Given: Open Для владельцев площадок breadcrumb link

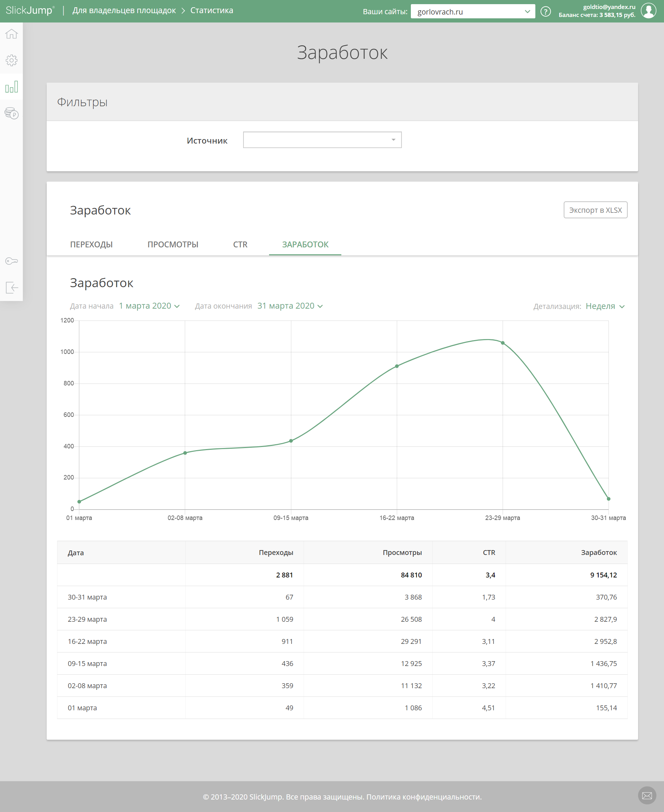Looking at the screenshot, I should (124, 10).
